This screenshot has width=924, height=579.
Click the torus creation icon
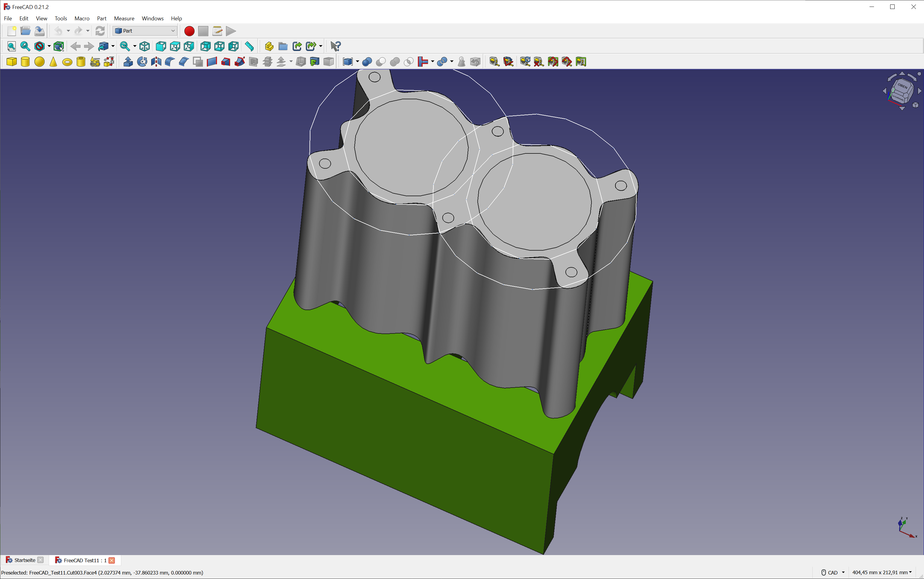tap(67, 62)
